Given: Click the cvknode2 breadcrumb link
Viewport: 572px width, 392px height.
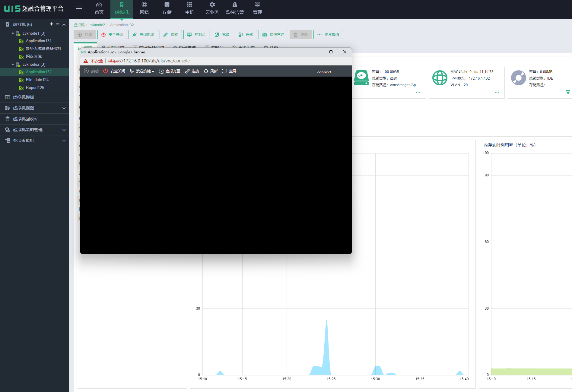Looking at the screenshot, I should (97, 25).
